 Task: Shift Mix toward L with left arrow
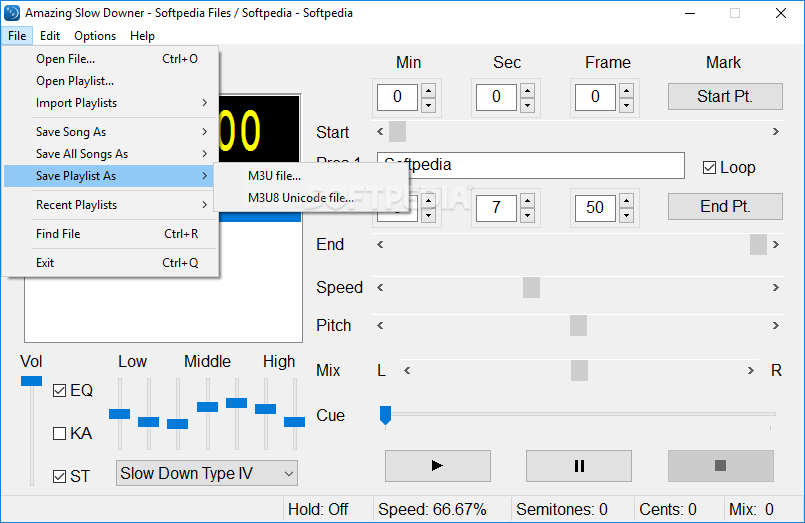tap(407, 370)
